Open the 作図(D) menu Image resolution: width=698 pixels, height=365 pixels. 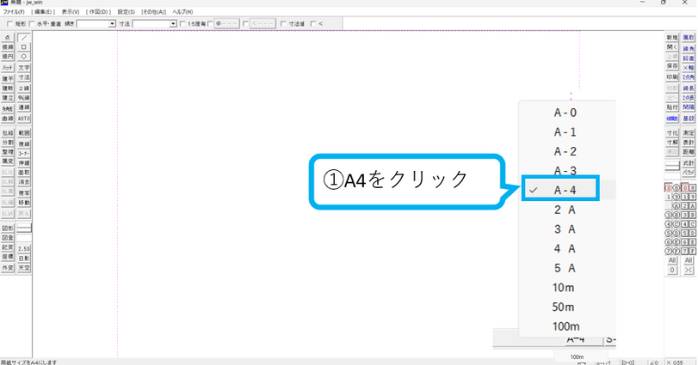(98, 12)
